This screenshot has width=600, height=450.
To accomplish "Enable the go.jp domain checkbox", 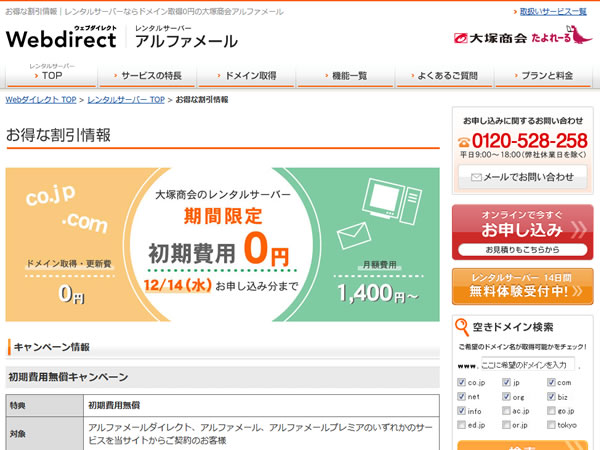I will tap(551, 411).
